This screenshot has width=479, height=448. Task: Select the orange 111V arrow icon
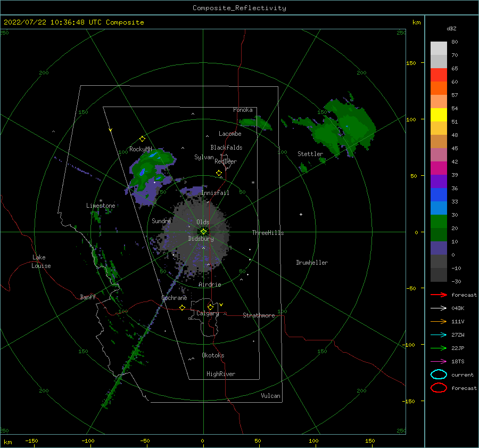coord(439,321)
